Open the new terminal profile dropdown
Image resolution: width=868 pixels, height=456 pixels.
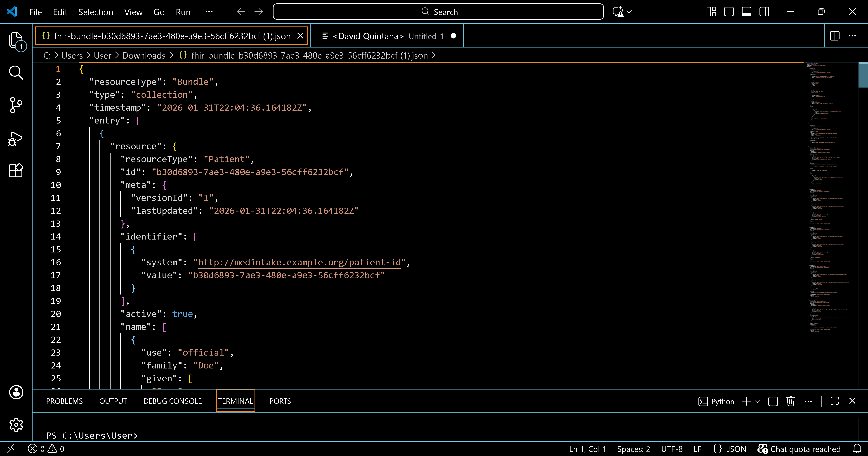coord(757,401)
